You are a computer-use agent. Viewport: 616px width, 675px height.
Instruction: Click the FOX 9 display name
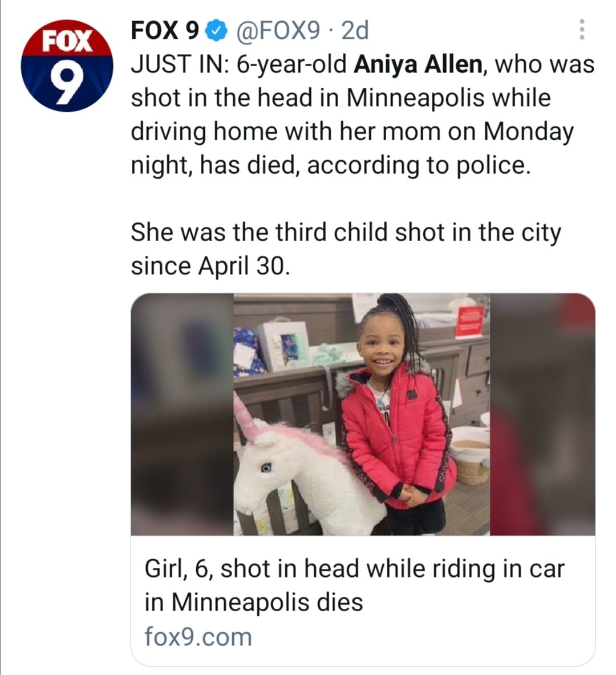(x=165, y=31)
